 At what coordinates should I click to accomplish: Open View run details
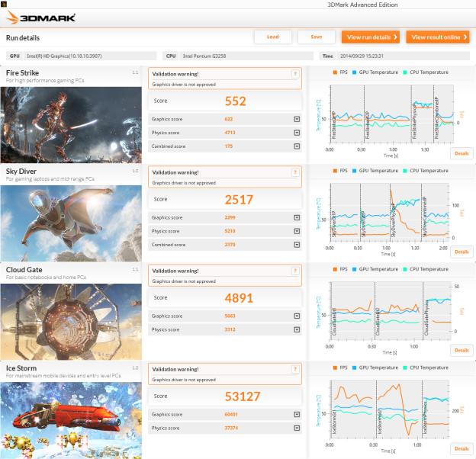coord(371,37)
